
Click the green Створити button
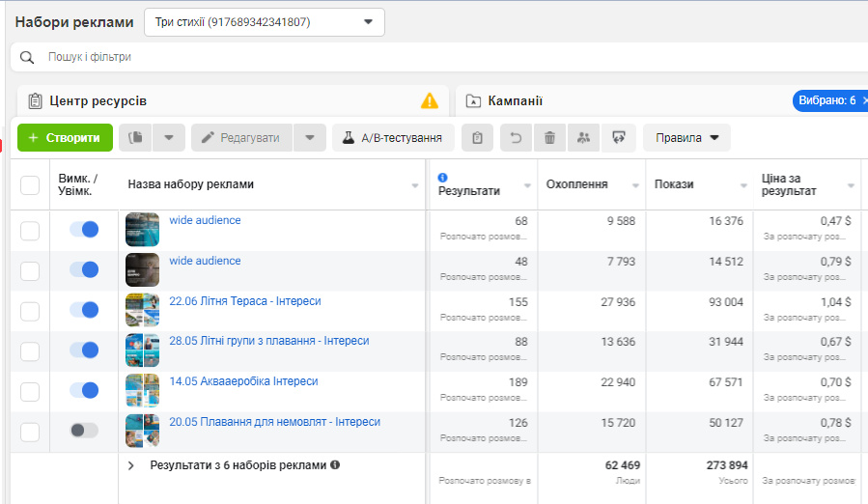pyautogui.click(x=65, y=138)
